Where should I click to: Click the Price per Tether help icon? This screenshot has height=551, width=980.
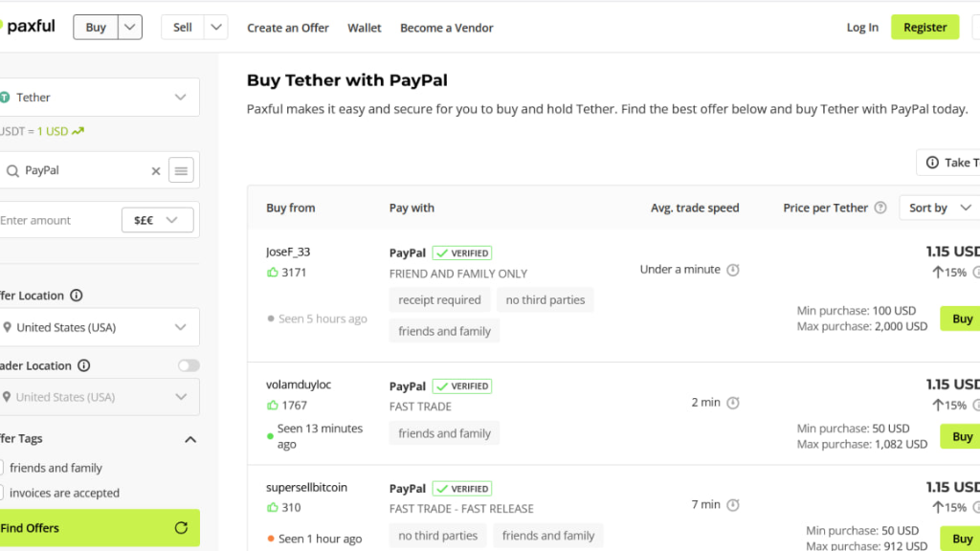click(x=880, y=208)
